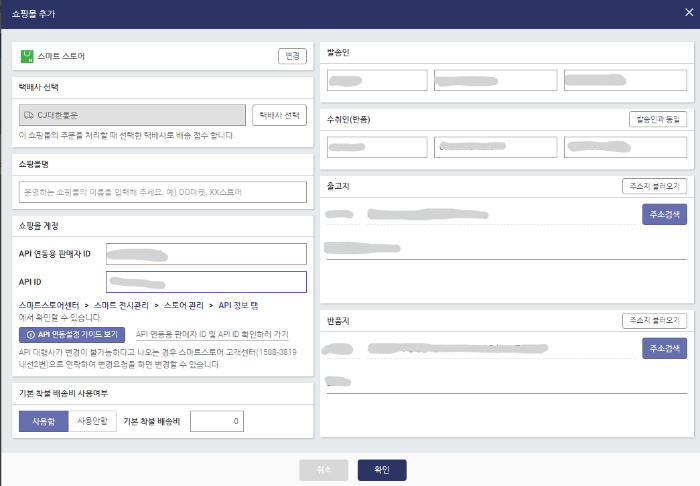Open the API ID 확인하러 가기 link
The width and height of the screenshot is (700, 486).
tap(212, 334)
